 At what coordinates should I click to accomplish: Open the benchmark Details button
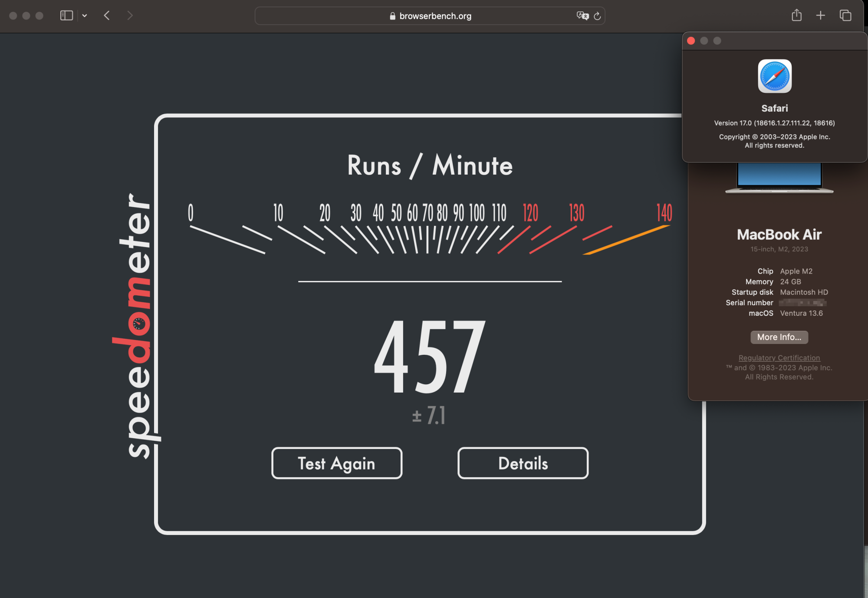click(523, 463)
